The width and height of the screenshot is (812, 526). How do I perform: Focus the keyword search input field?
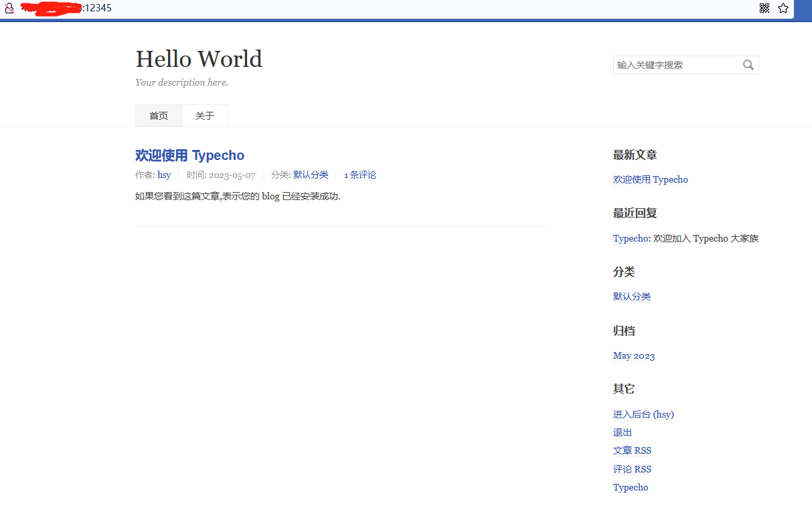pyautogui.click(x=676, y=65)
